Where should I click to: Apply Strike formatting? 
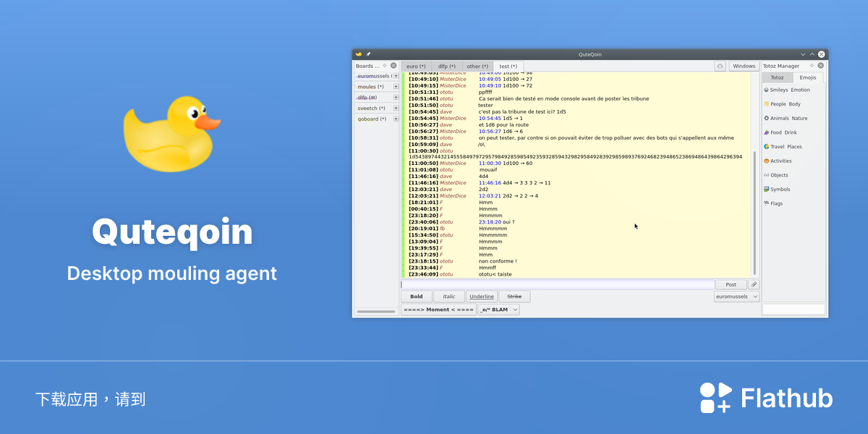(x=514, y=297)
